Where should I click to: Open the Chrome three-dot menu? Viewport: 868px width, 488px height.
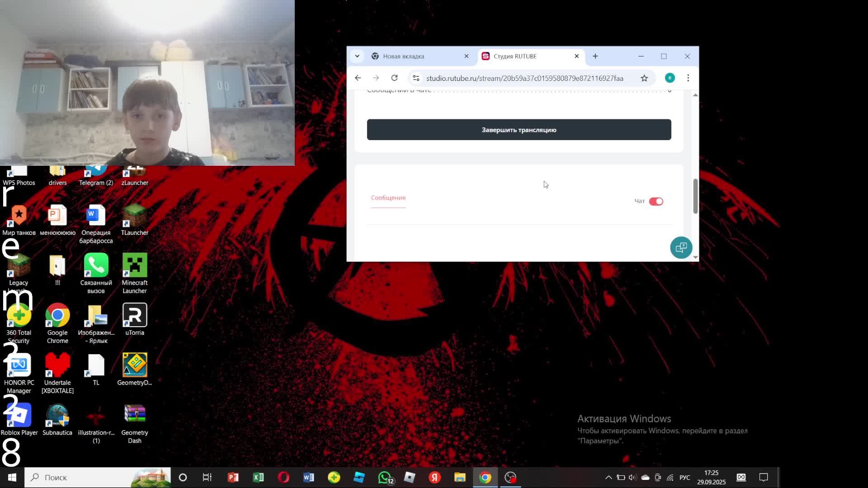tap(688, 78)
